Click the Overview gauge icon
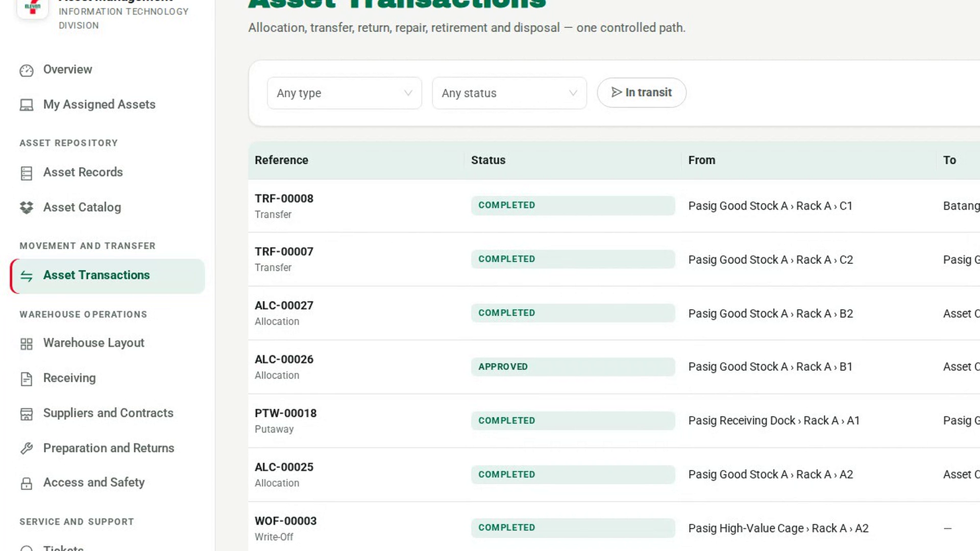The height and width of the screenshot is (551, 980). (x=27, y=70)
